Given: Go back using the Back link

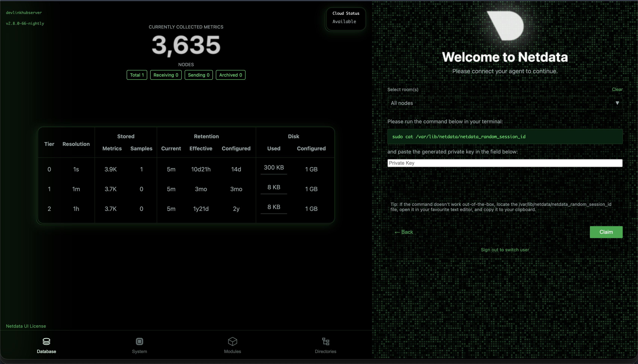Looking at the screenshot, I should (x=404, y=232).
